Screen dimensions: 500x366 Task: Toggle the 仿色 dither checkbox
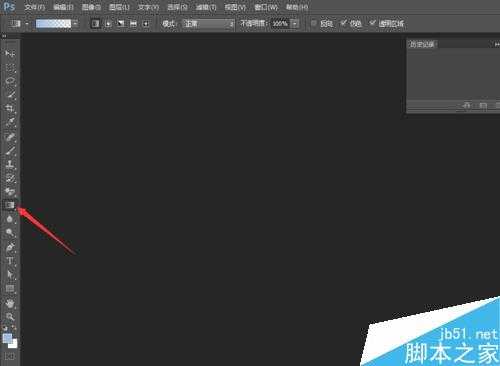(343, 23)
